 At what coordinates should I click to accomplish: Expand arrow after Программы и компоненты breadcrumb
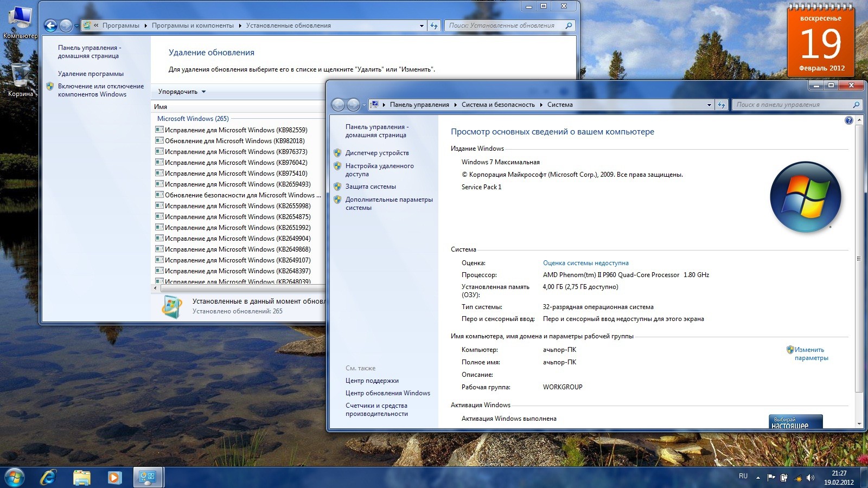point(240,25)
